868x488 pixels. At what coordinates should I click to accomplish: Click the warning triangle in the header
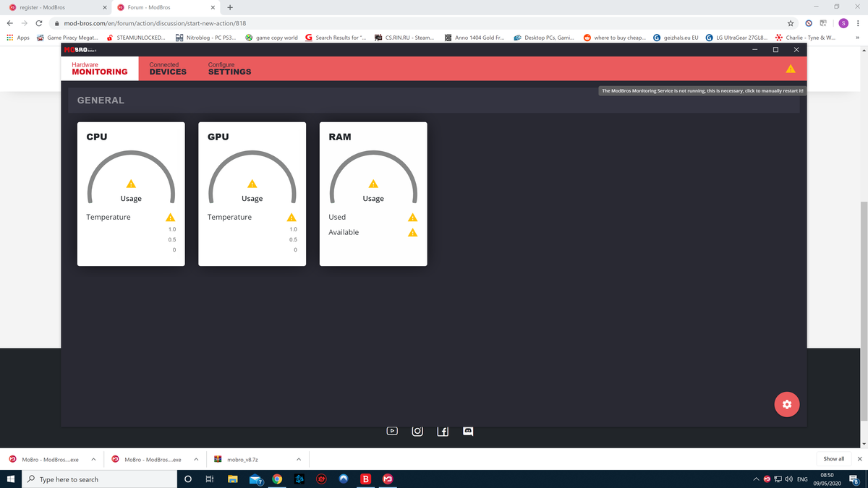tap(791, 69)
